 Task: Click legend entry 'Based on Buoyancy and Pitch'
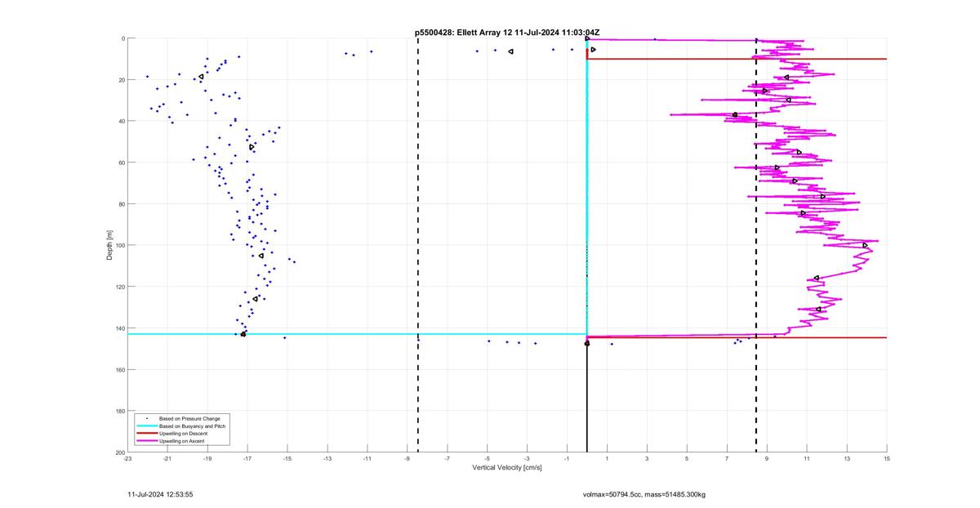point(193,426)
